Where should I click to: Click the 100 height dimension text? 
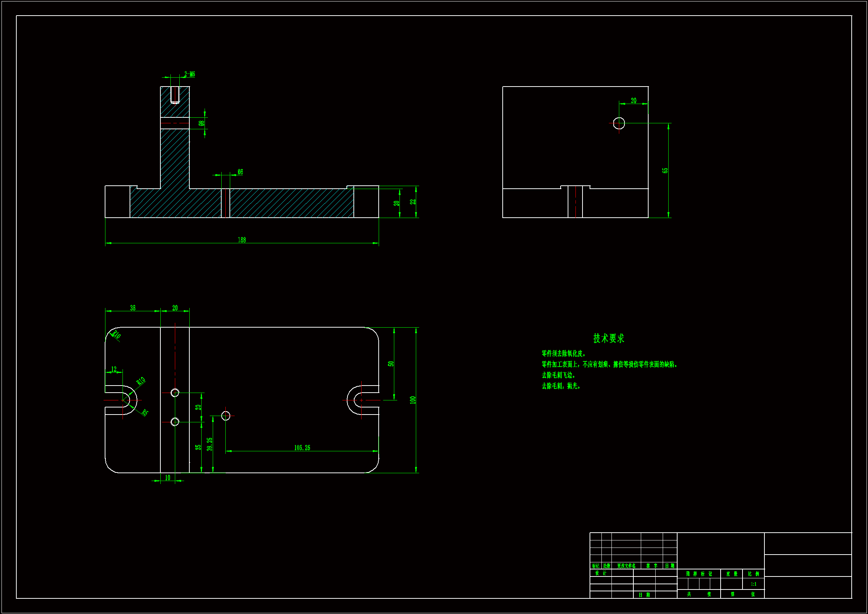[x=412, y=400]
